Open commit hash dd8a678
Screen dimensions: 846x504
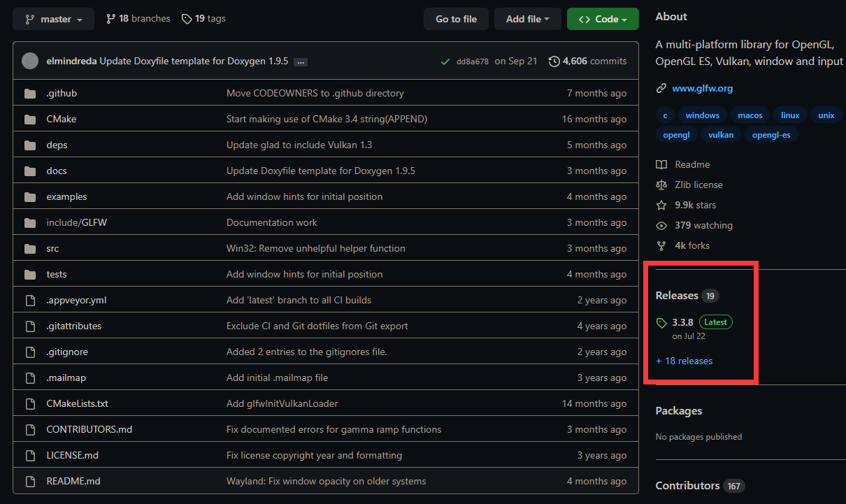471,62
